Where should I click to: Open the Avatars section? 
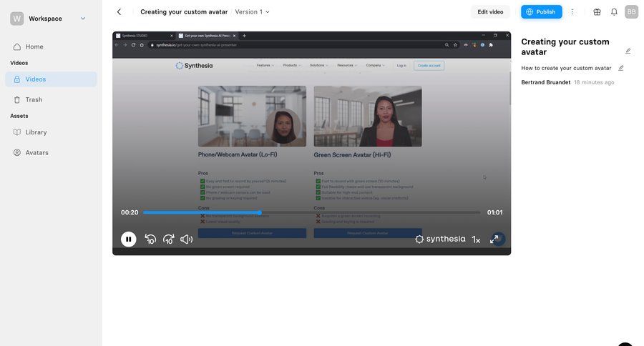(x=36, y=152)
